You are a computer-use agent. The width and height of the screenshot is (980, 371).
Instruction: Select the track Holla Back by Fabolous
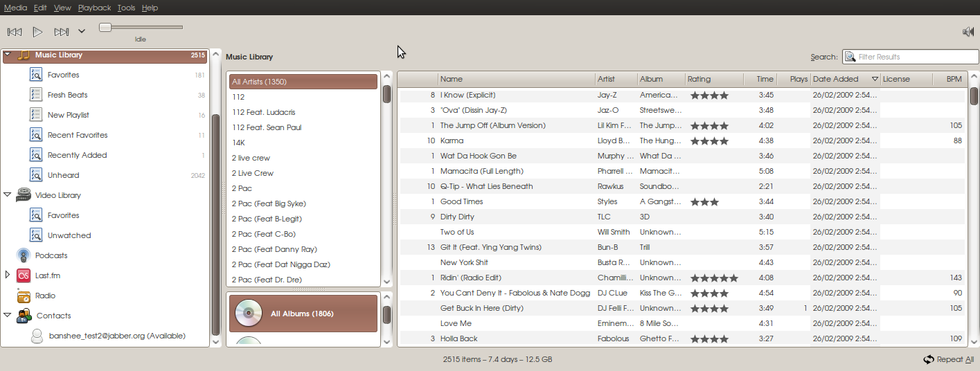tap(682, 338)
